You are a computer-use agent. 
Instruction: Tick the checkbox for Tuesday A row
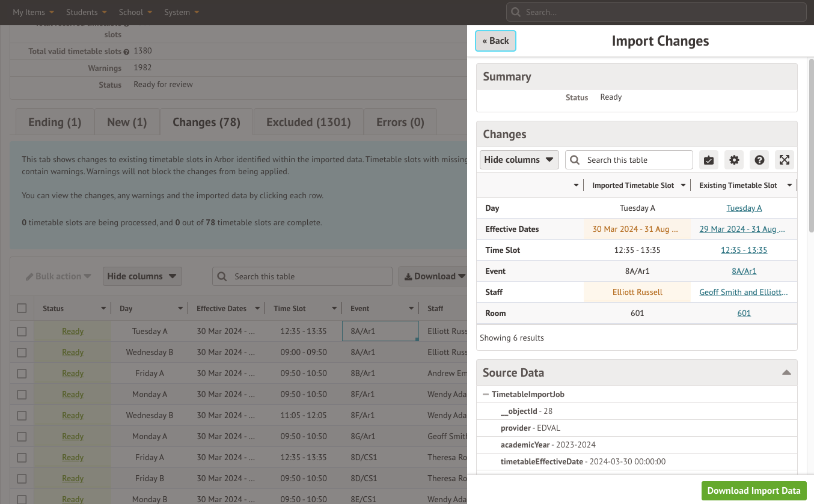[x=22, y=331]
